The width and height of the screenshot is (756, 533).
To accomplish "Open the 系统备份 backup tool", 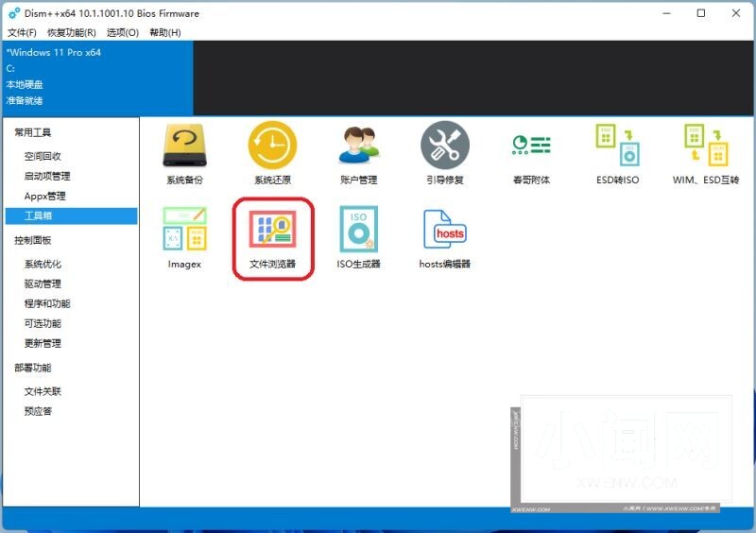I will tap(184, 153).
